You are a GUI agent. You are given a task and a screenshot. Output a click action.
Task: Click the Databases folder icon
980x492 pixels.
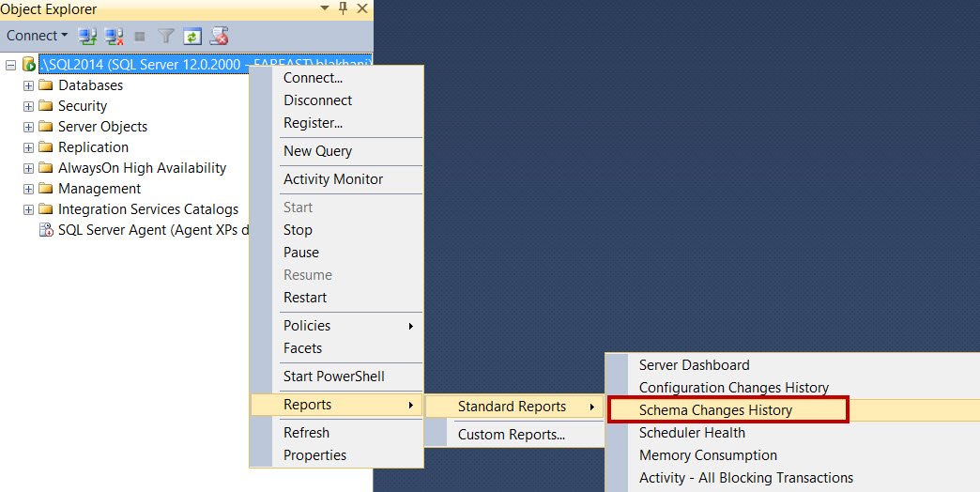tap(46, 85)
